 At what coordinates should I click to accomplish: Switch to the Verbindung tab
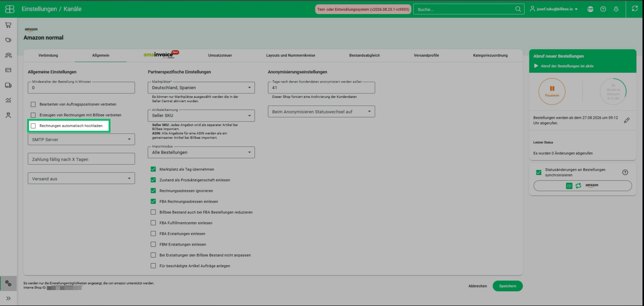(x=48, y=55)
